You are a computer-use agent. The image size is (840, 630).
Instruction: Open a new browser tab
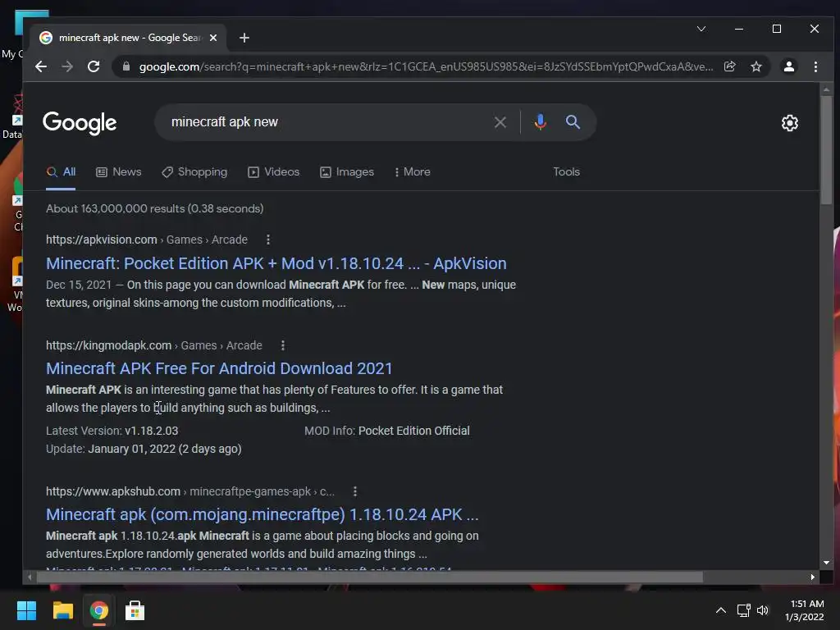click(244, 38)
